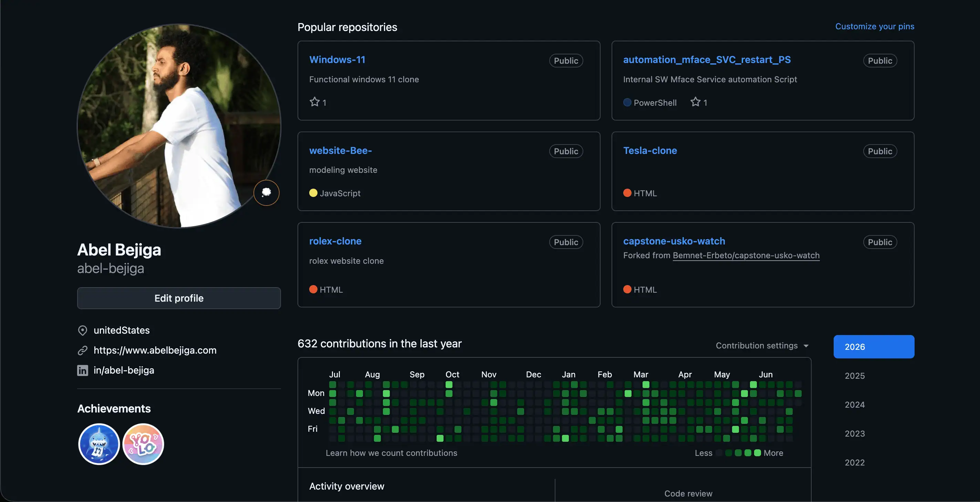Viewport: 980px width, 502px height.
Task: Click the profile avatar photo
Action: (179, 126)
